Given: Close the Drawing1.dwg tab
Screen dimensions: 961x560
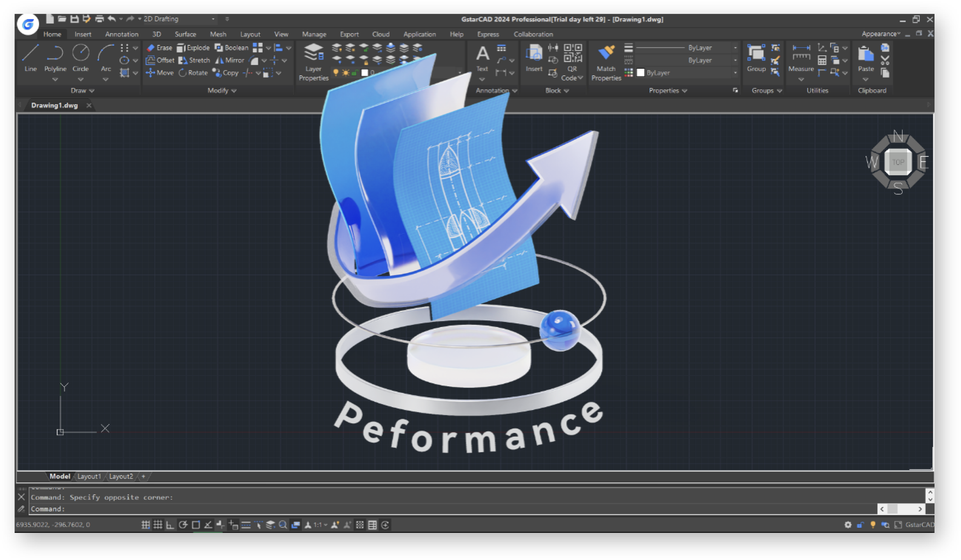Looking at the screenshot, I should [x=89, y=105].
